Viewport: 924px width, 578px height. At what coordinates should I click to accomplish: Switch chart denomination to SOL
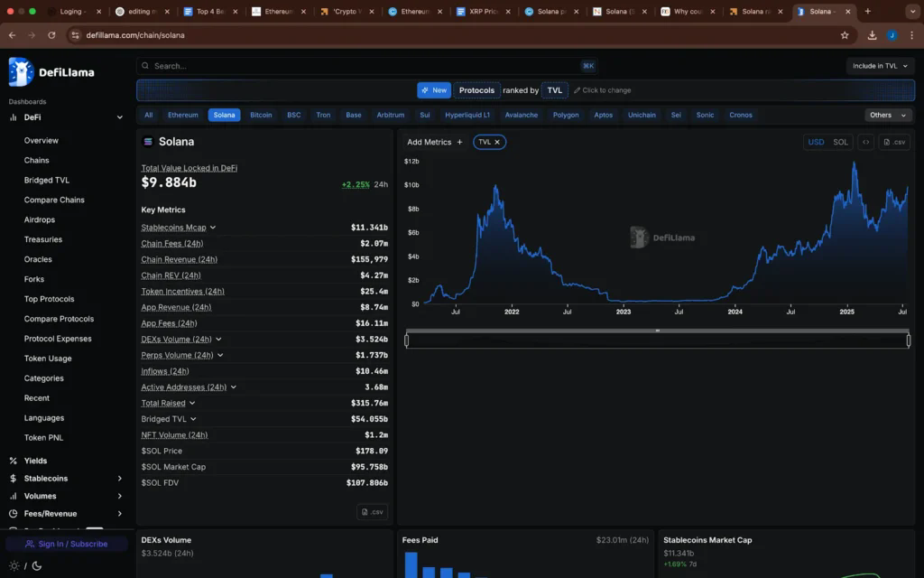[840, 142]
